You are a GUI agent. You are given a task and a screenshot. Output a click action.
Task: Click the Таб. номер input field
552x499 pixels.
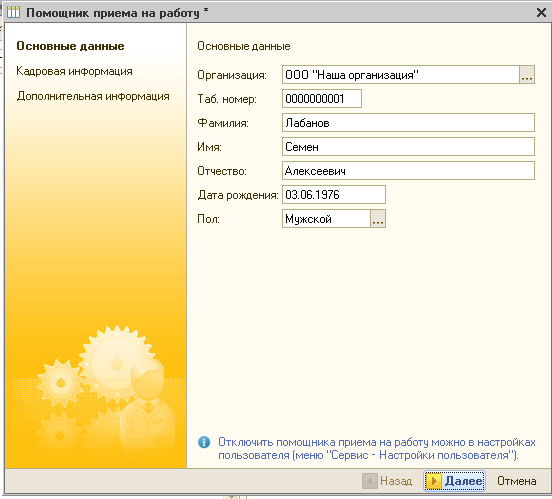click(x=322, y=99)
